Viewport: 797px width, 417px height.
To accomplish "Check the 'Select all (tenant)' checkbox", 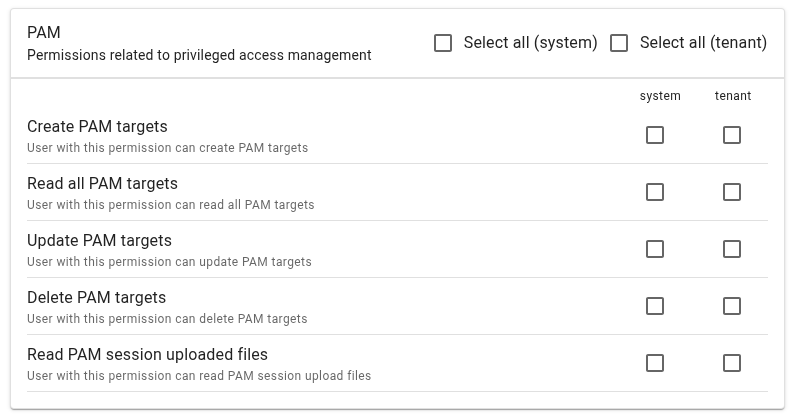I will [x=619, y=43].
